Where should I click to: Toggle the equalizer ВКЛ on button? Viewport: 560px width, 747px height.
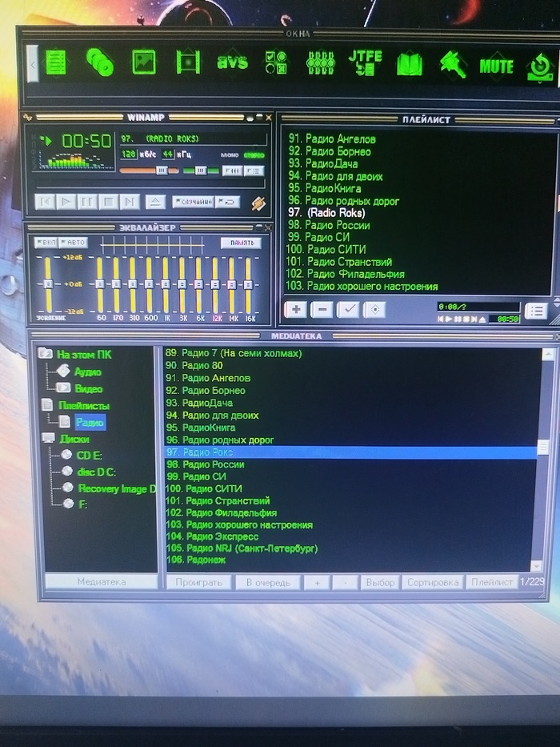[x=46, y=243]
